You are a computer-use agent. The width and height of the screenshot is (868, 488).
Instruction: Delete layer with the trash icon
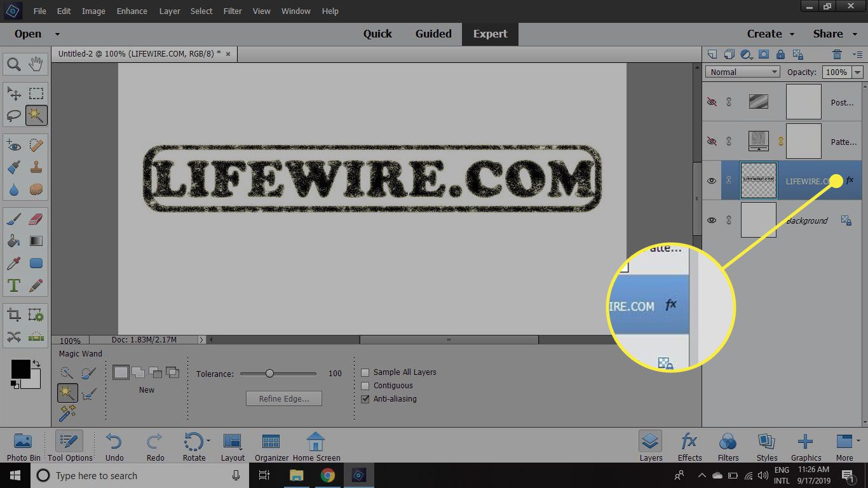click(837, 55)
